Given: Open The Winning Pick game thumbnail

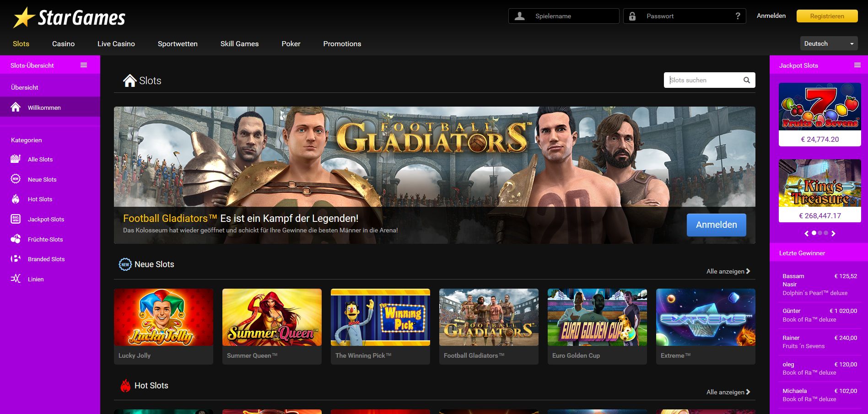Looking at the screenshot, I should [x=380, y=317].
